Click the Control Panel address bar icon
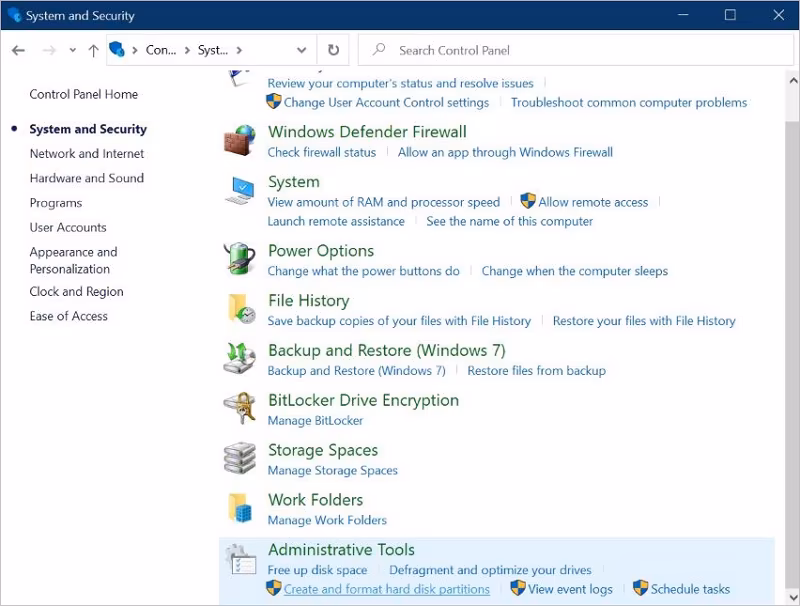 [117, 49]
